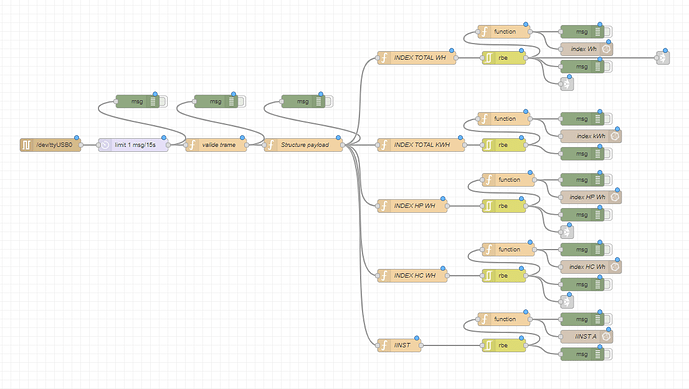Select the INDEX TOTAL WH function node
The height and width of the screenshot is (389, 689).
[417, 58]
